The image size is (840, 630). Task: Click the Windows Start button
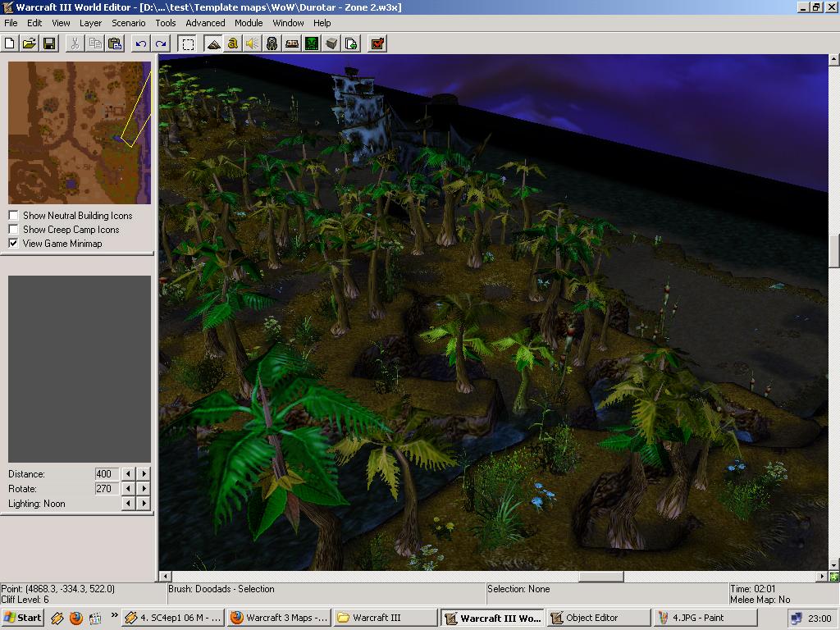pyautogui.click(x=22, y=618)
